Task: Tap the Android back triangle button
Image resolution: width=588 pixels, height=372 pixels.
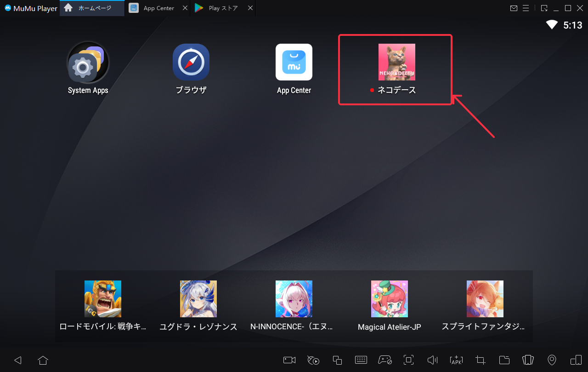Action: (18, 360)
